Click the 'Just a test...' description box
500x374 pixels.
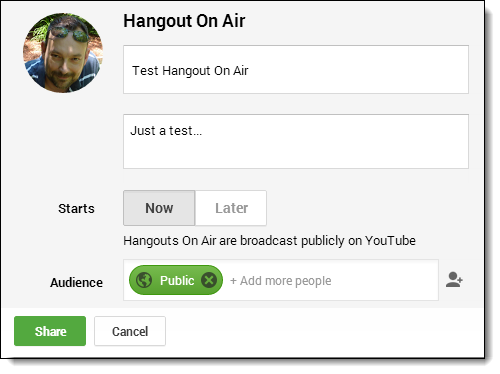pos(296,141)
